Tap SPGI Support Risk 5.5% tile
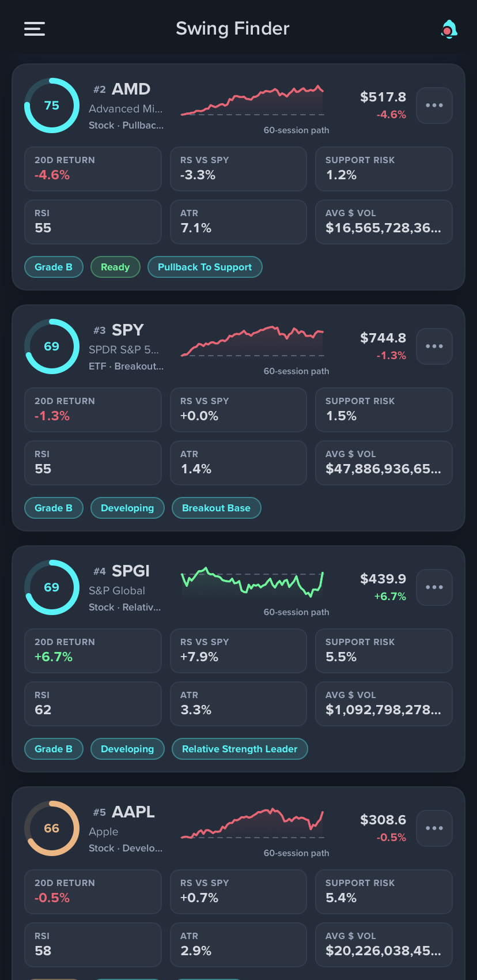This screenshot has width=477, height=980. click(x=384, y=651)
